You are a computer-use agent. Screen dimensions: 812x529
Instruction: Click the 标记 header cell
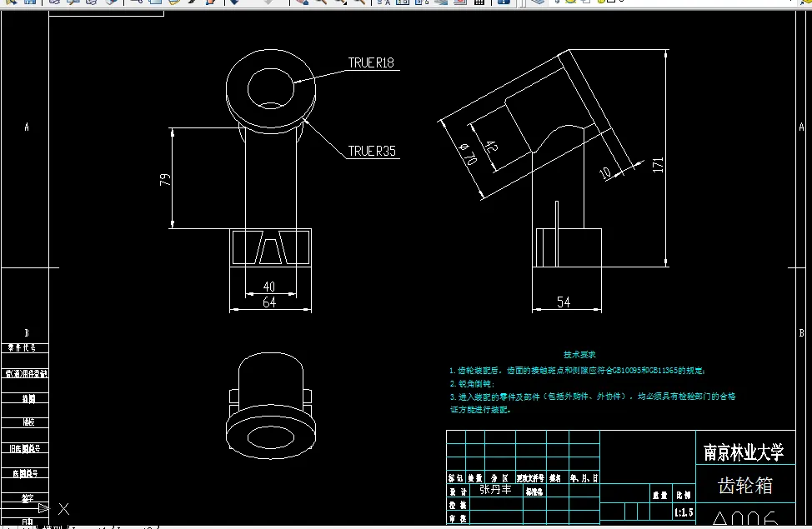[456, 477]
